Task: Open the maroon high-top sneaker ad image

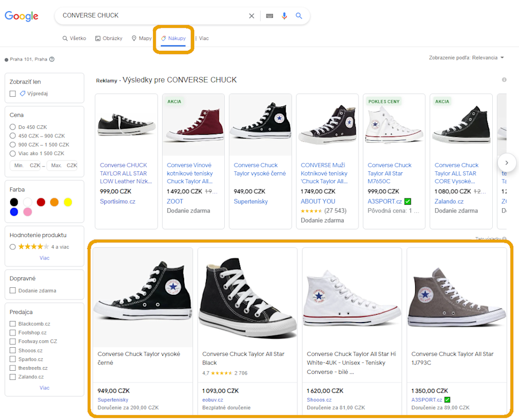Action: pos(194,125)
